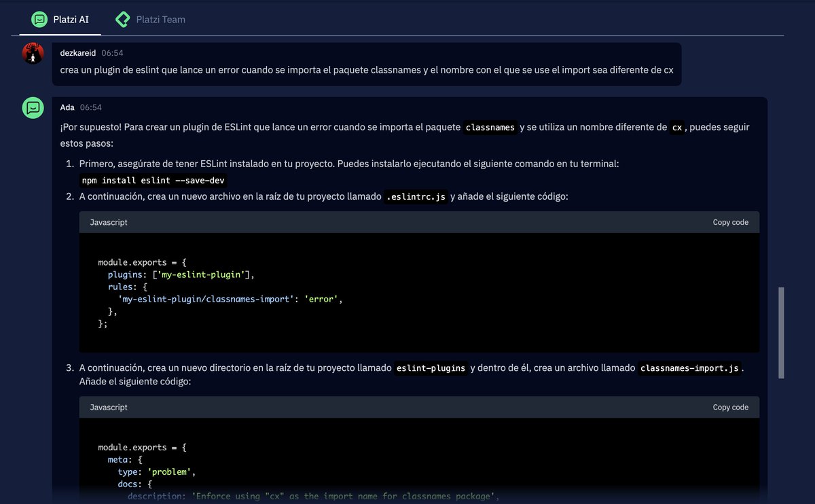Click the inline .eslintrc.js filename
This screenshot has height=504, width=815.
pyautogui.click(x=416, y=197)
